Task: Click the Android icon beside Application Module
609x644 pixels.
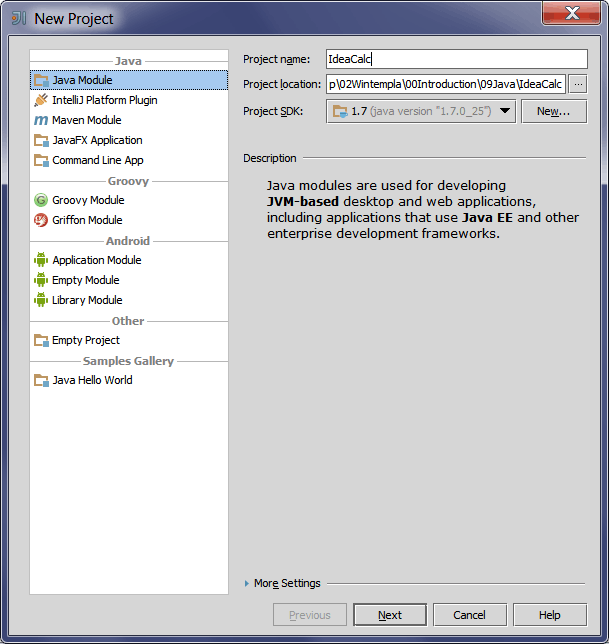Action: pyautogui.click(x=41, y=260)
